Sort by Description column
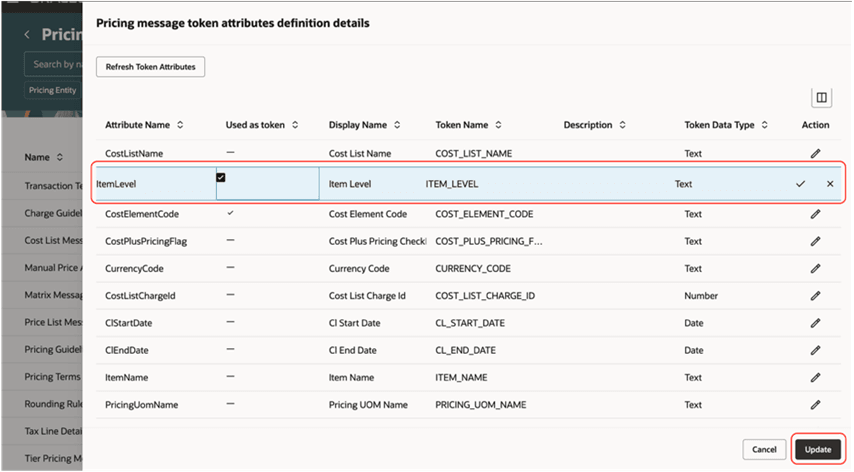854x472 pixels. pos(623,125)
